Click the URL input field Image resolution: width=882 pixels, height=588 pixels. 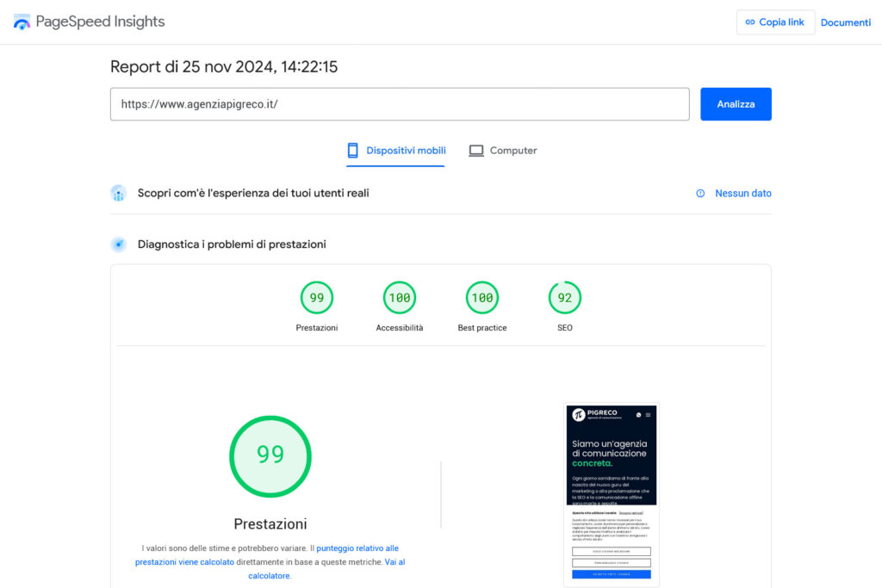click(x=400, y=104)
